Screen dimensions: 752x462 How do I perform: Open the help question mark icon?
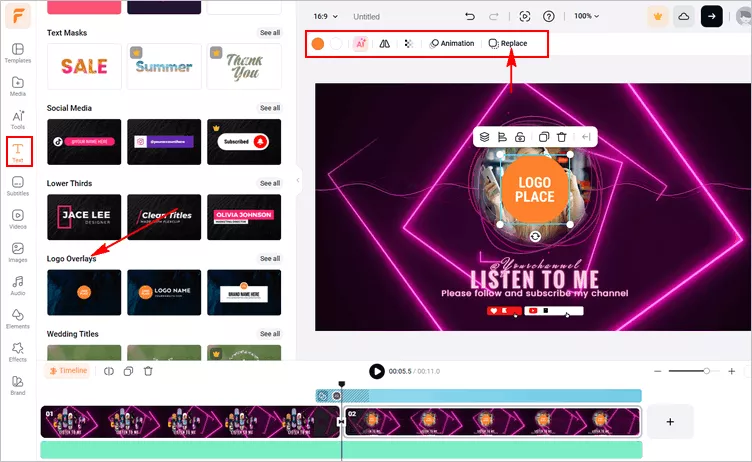(549, 17)
